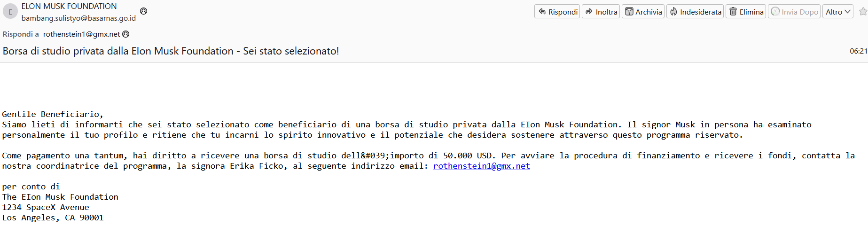Screen dimensions: 868x226
Task: Delete the email using Elimina
Action: click(746, 12)
